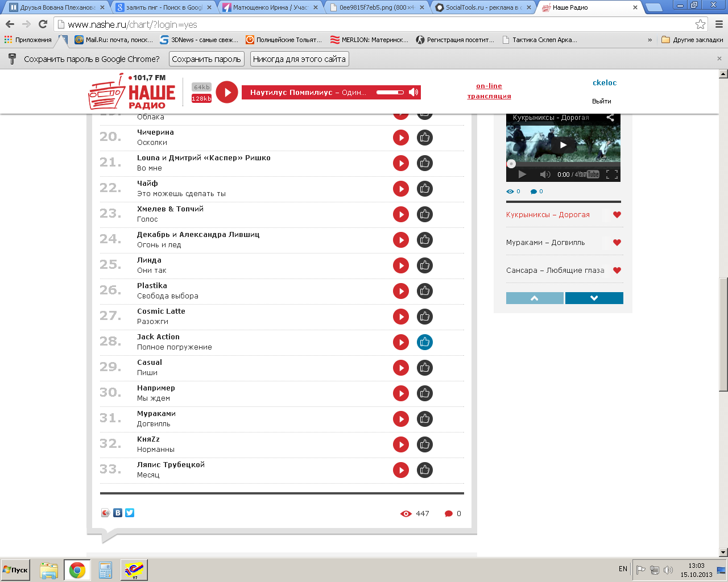The height and width of the screenshot is (582, 728).
Task: Show next playlist items with down chevron
Action: 594,298
